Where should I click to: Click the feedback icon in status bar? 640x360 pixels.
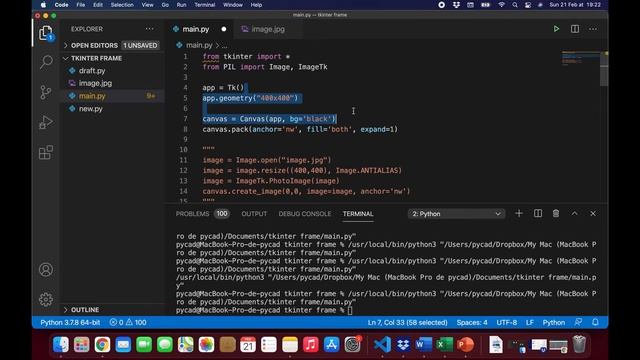pos(578,322)
